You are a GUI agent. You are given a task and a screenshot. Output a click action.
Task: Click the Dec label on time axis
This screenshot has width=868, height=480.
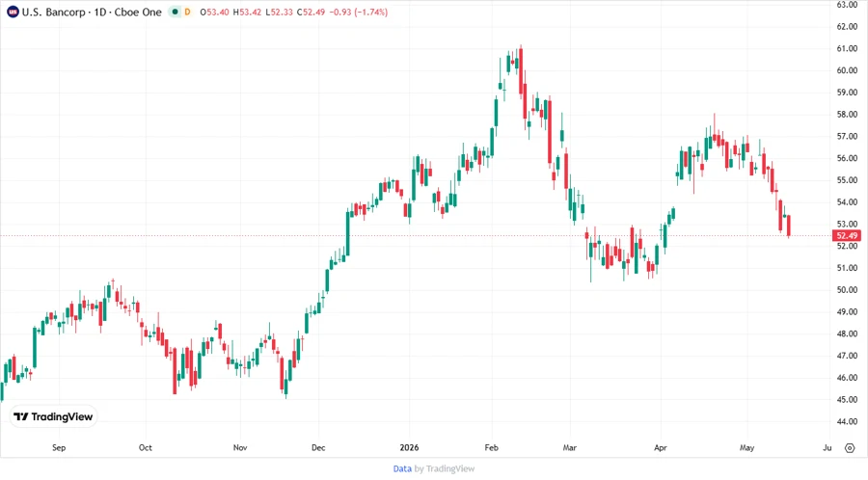click(x=318, y=447)
